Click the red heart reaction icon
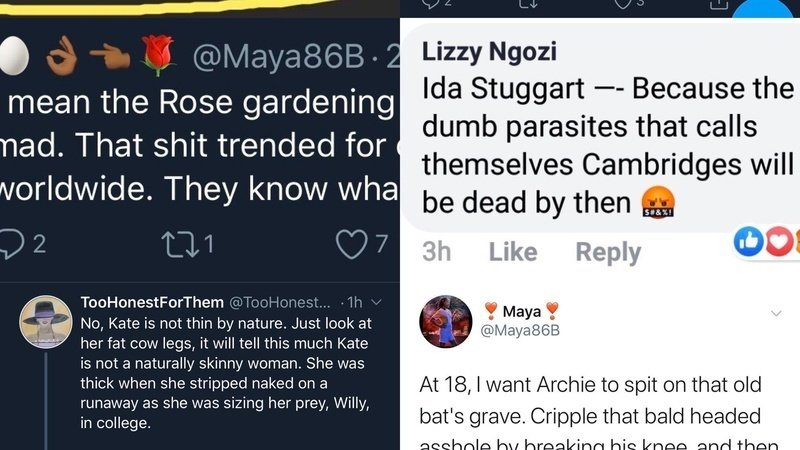800x450 pixels. click(x=777, y=241)
